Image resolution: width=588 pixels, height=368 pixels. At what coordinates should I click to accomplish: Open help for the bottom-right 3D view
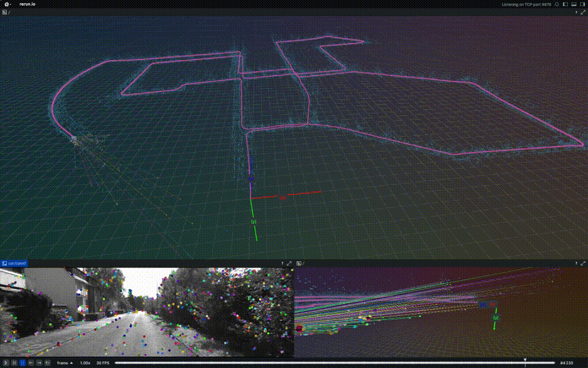(576, 264)
